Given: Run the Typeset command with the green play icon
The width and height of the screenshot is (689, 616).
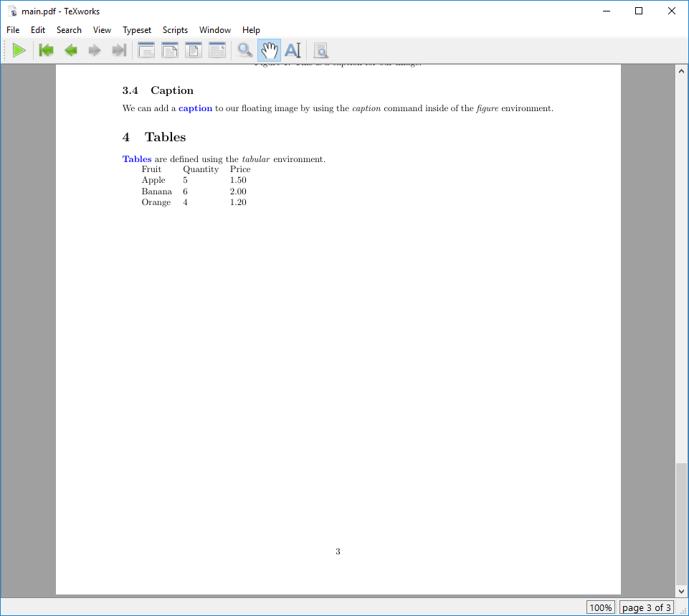Looking at the screenshot, I should (x=19, y=50).
